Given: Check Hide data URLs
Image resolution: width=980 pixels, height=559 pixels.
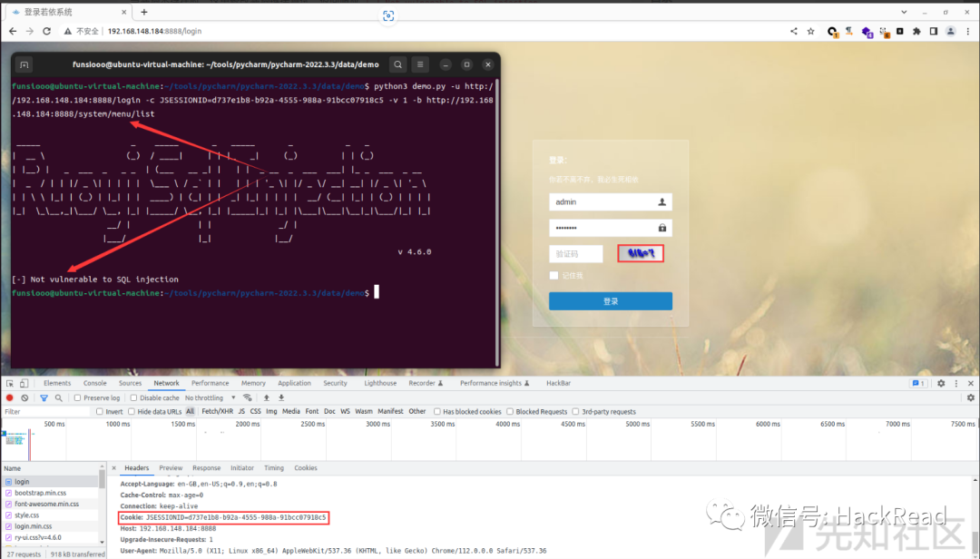Looking at the screenshot, I should point(132,411).
